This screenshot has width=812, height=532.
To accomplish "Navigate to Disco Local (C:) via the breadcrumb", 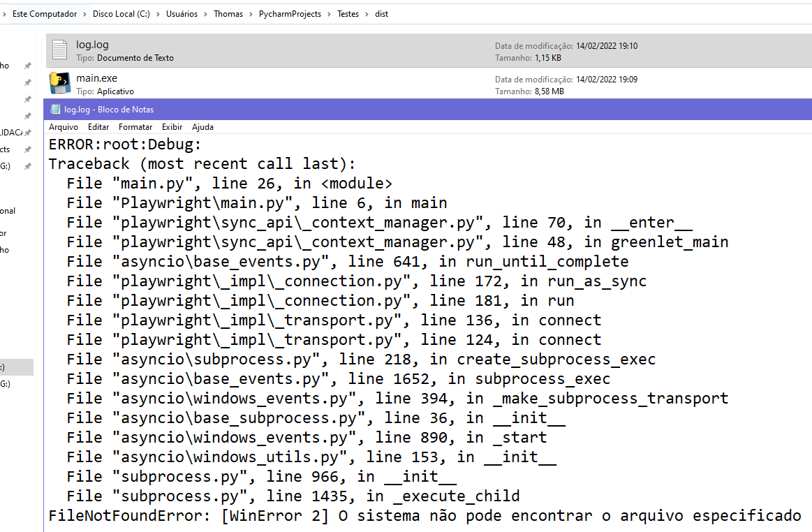I will pyautogui.click(x=121, y=13).
